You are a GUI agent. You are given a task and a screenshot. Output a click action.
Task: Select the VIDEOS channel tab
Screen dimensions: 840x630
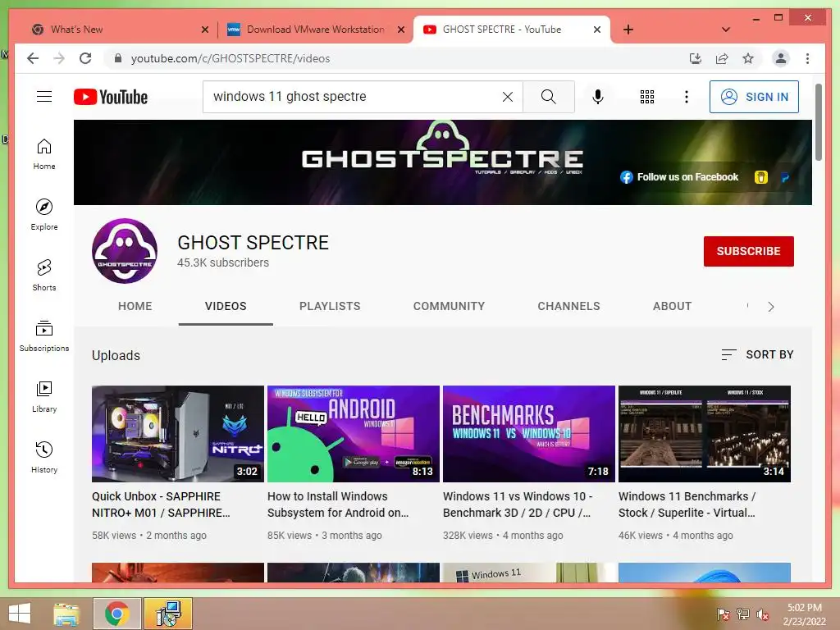click(226, 307)
